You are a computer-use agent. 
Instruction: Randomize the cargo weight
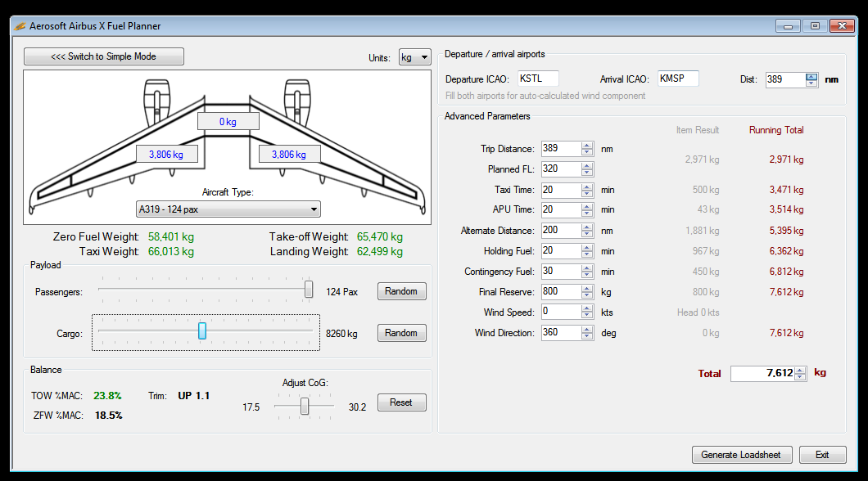coord(401,333)
